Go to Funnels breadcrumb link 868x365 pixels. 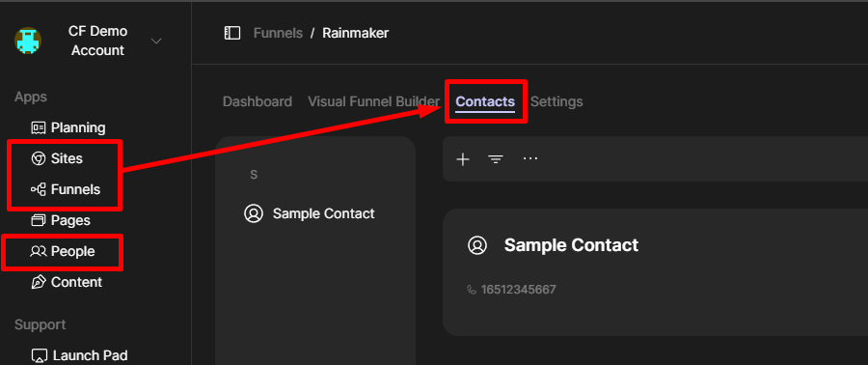[x=278, y=33]
